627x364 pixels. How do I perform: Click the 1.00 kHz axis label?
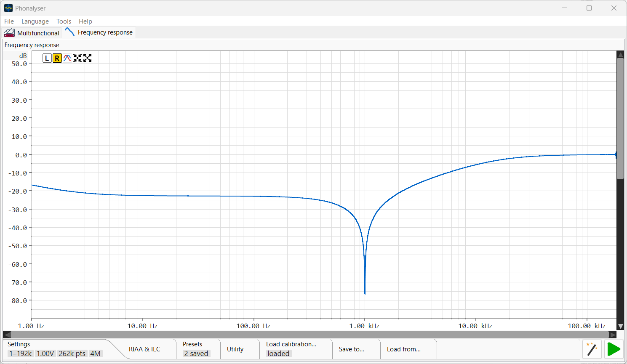coord(364,326)
